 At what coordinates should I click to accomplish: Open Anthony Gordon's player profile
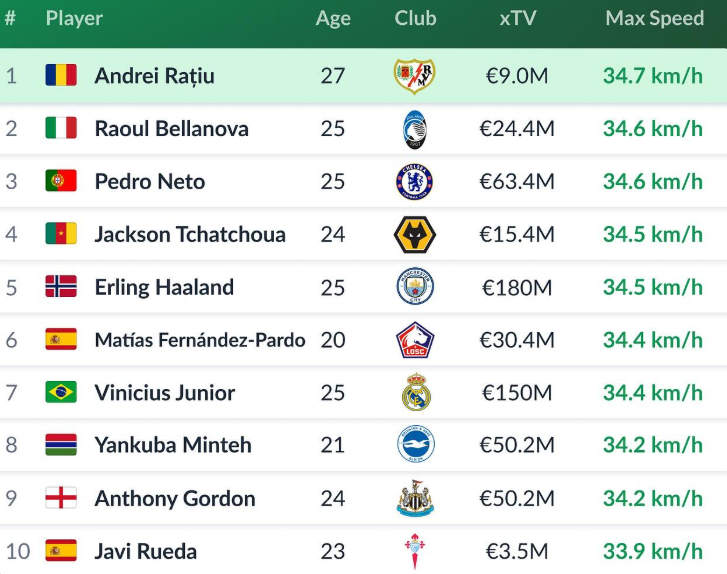pos(175,498)
